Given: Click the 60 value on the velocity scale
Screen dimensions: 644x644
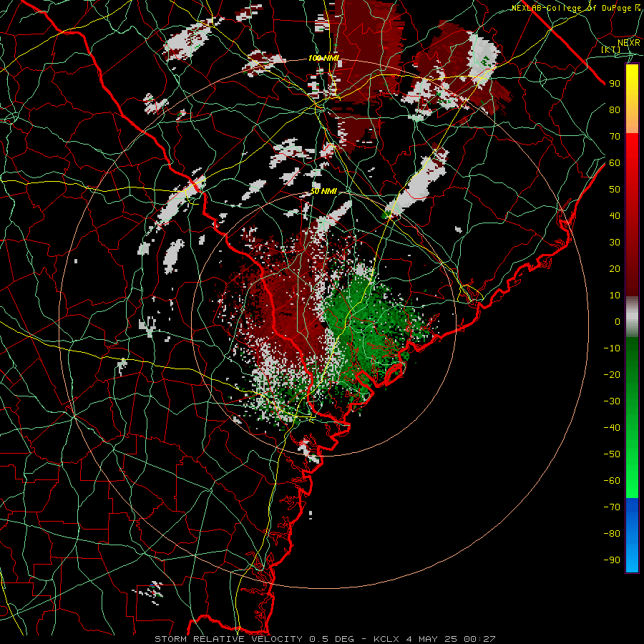Looking at the screenshot, I should click(x=615, y=162).
